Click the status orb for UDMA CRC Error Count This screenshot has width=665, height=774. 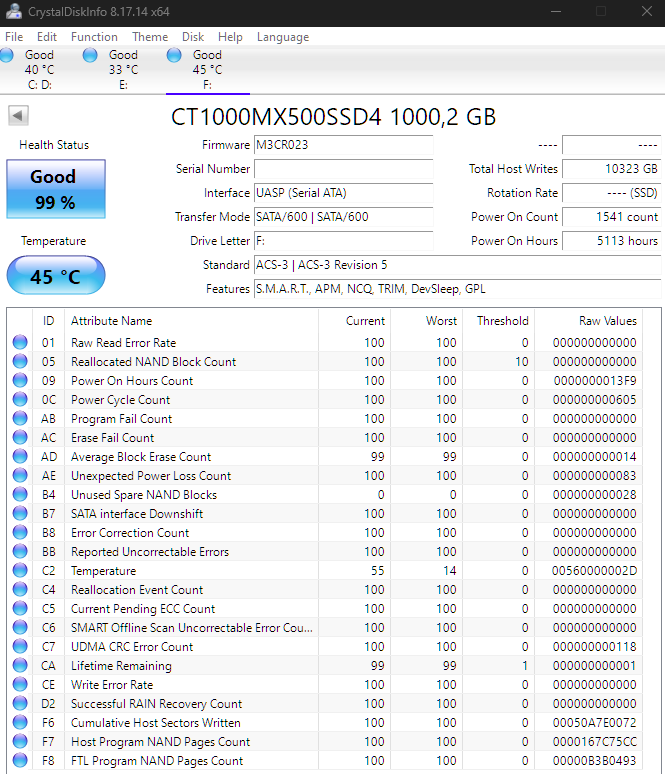pos(20,646)
